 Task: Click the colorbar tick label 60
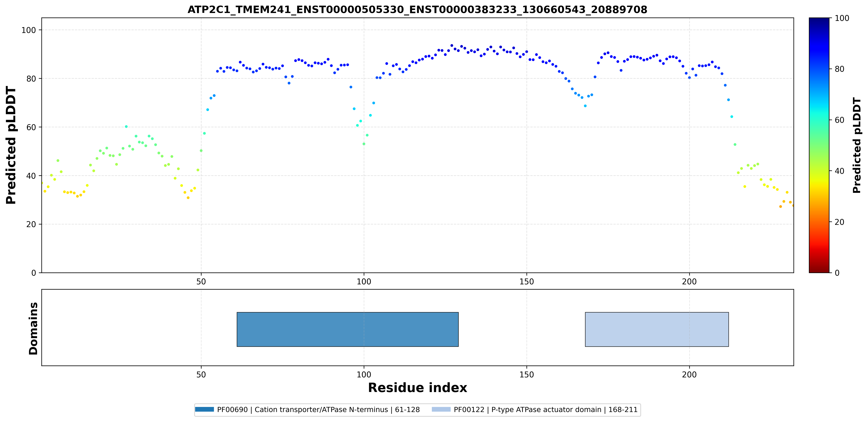pos(839,120)
